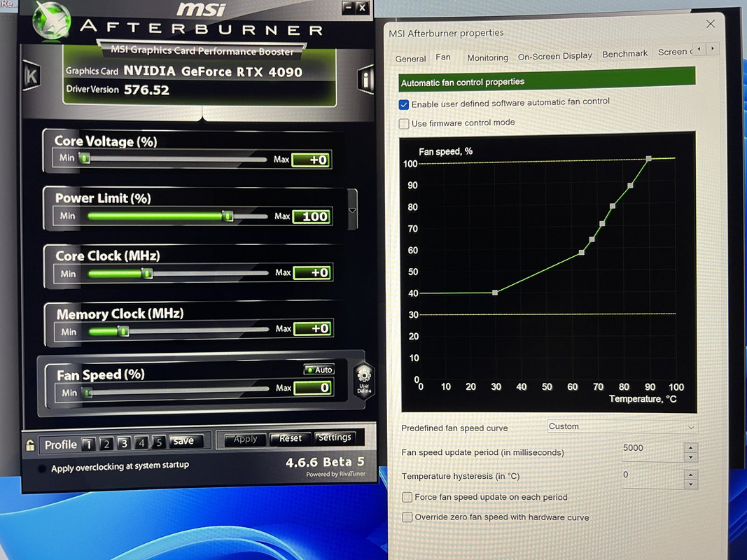Select the fan curve node at 90% speed
747x560 pixels.
(630, 185)
